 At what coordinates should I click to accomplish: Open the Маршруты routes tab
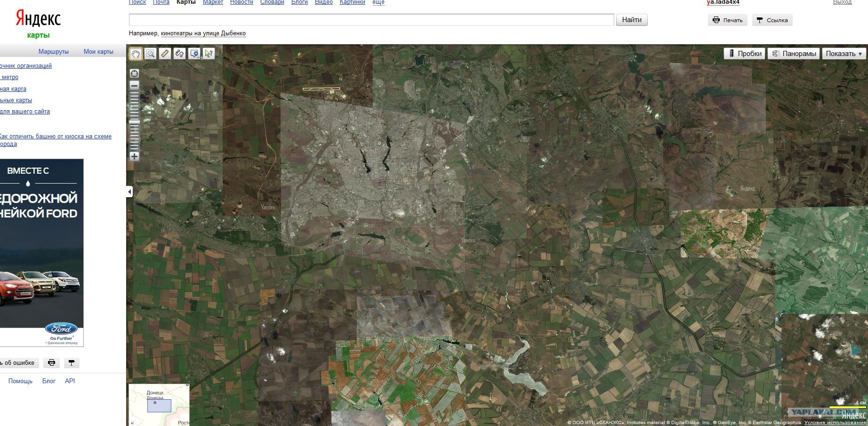tap(54, 52)
